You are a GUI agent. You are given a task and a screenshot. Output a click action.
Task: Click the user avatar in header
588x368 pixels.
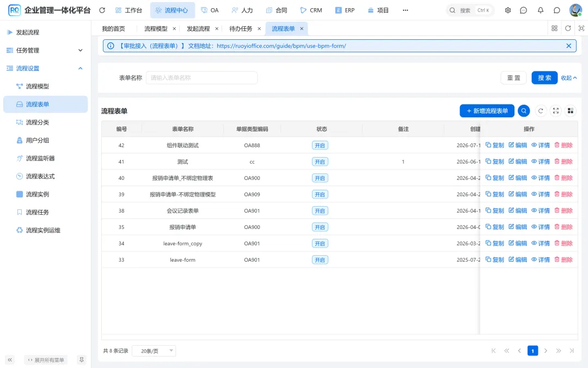tap(575, 10)
